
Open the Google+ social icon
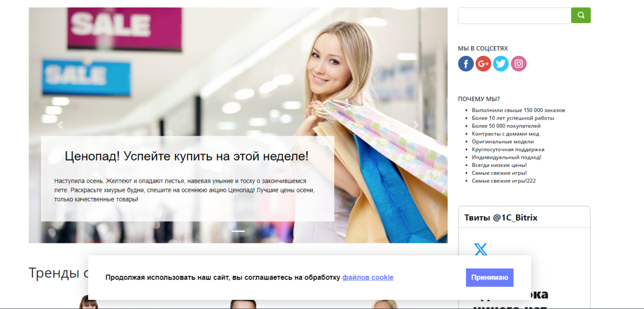click(x=483, y=63)
